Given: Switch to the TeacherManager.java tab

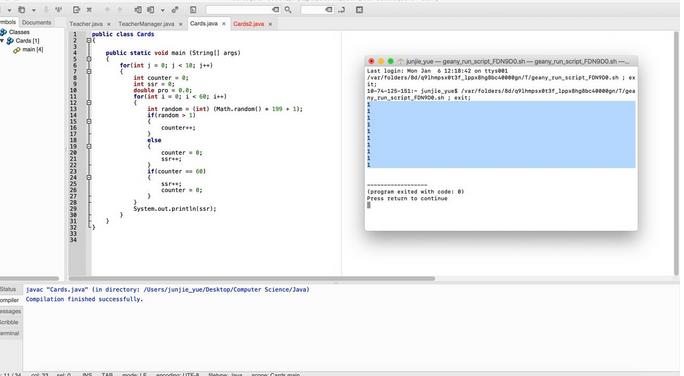Looking at the screenshot, I should (146, 24).
